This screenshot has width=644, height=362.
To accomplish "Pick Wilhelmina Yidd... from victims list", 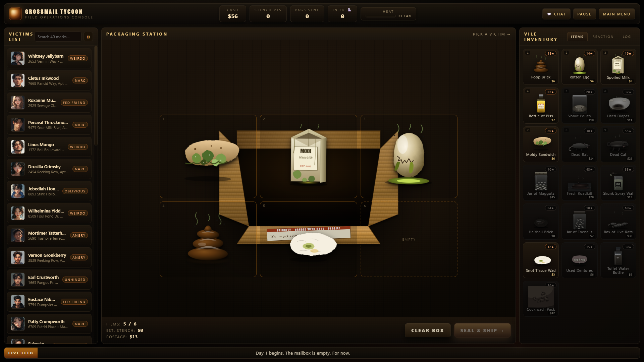I will [49, 213].
